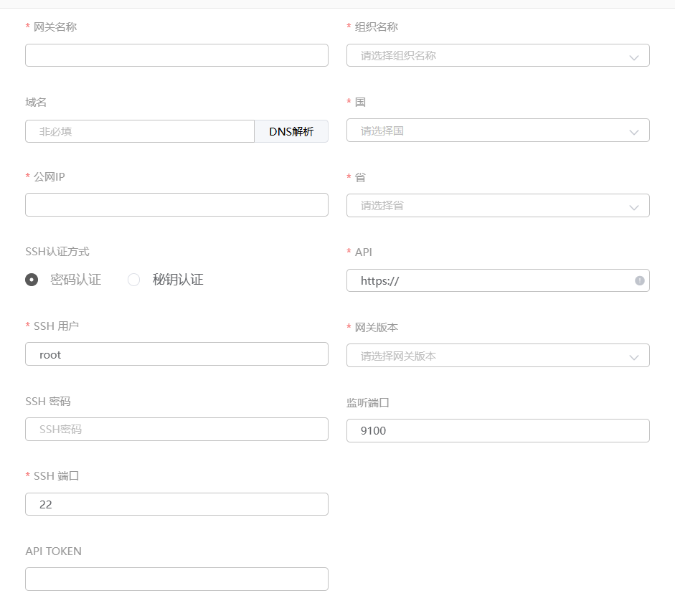Select the 秘钥认证 radio button
675x616 pixels.
[133, 280]
